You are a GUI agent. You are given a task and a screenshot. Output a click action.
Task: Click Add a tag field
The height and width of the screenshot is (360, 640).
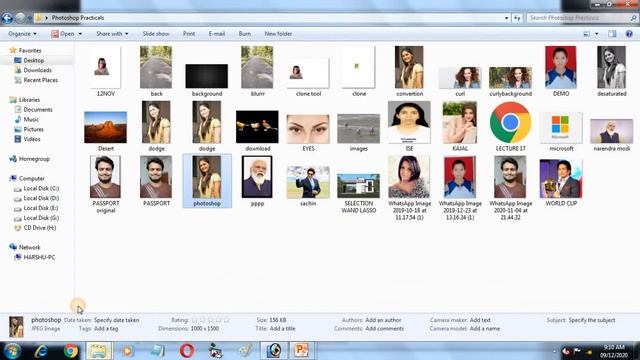tap(106, 329)
